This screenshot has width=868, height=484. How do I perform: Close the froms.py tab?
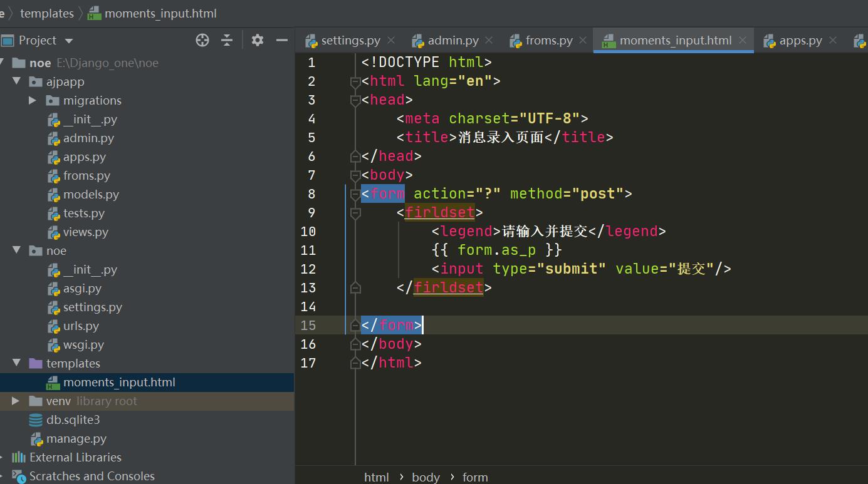click(583, 40)
